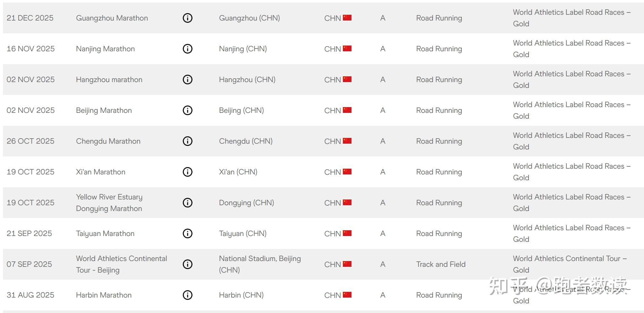Click Dongying (CHN) venue cell
This screenshot has width=644, height=313.
(246, 203)
